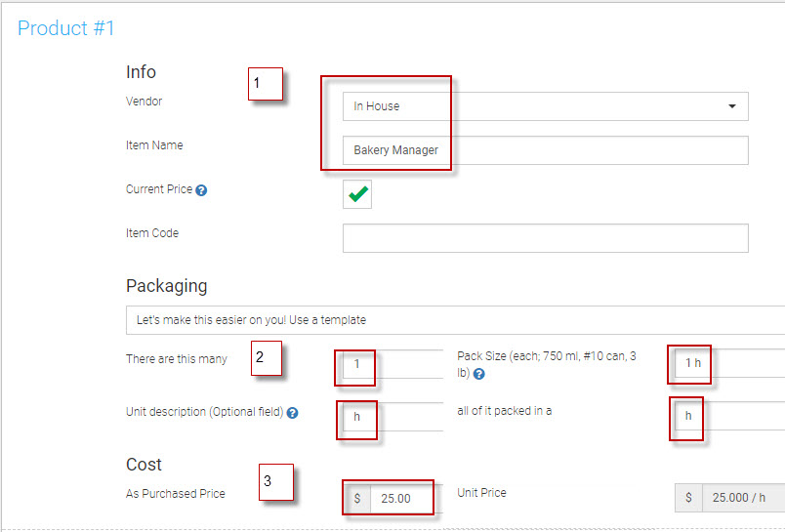Click the Product #1 heading

click(x=66, y=28)
